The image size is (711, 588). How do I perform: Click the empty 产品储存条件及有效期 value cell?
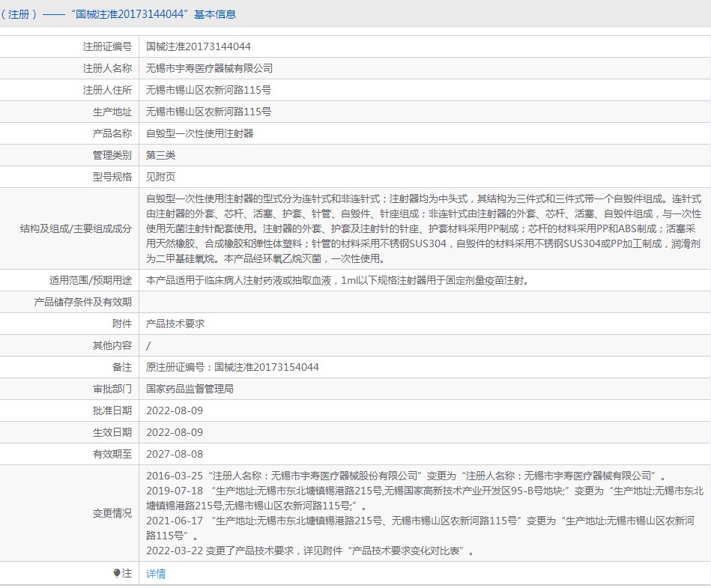pyautogui.click(x=423, y=302)
